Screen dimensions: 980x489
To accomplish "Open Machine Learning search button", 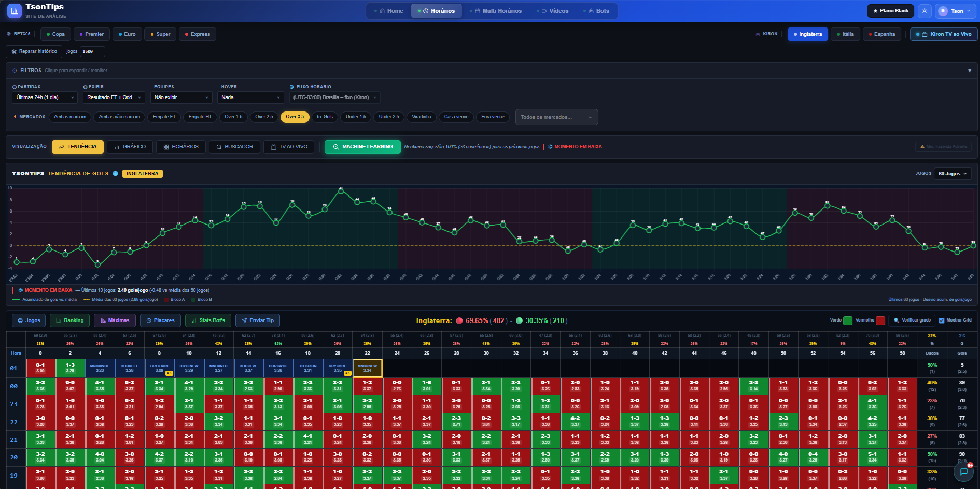I will (x=362, y=147).
